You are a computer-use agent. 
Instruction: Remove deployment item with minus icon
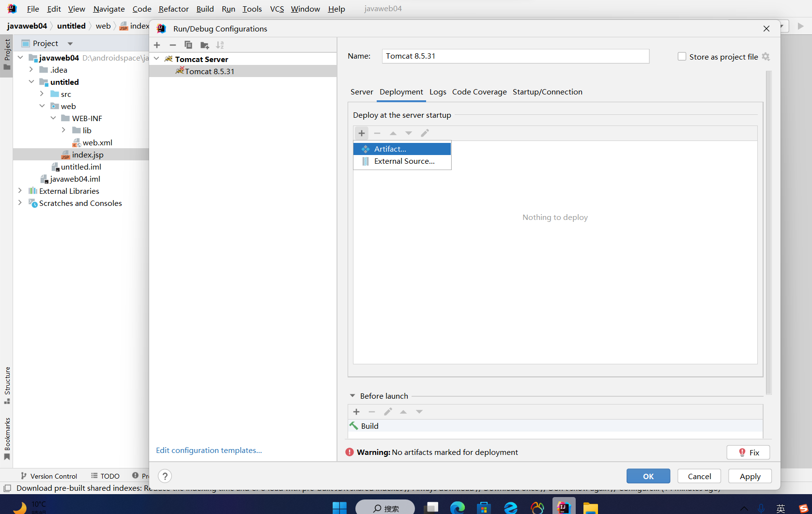pos(377,133)
